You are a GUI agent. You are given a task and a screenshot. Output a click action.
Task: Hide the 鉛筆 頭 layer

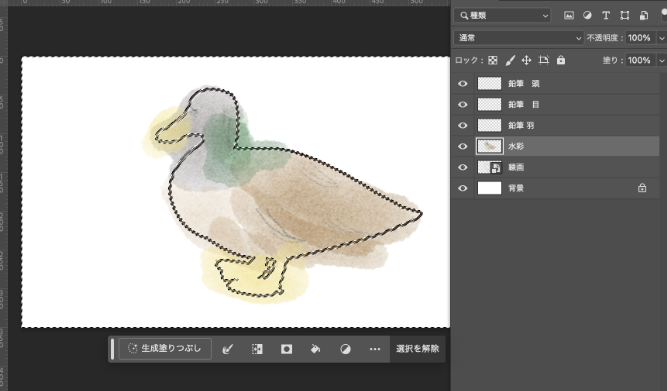(462, 84)
